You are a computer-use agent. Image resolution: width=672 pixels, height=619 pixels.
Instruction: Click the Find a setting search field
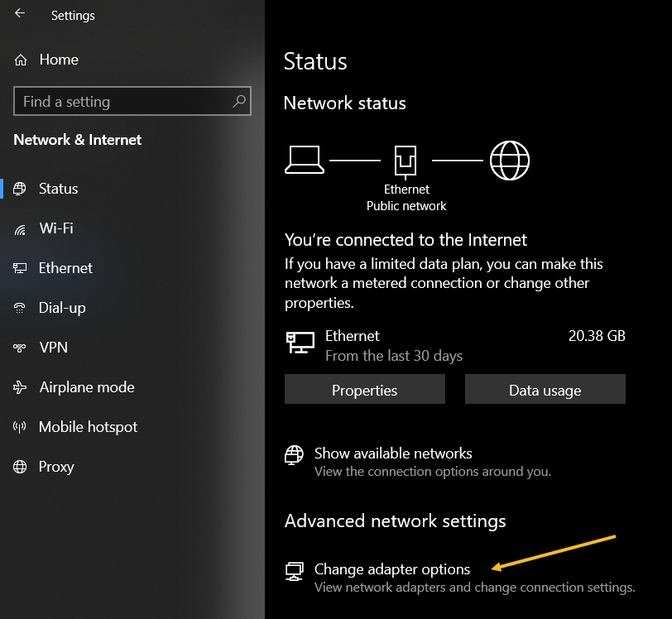[x=124, y=102]
